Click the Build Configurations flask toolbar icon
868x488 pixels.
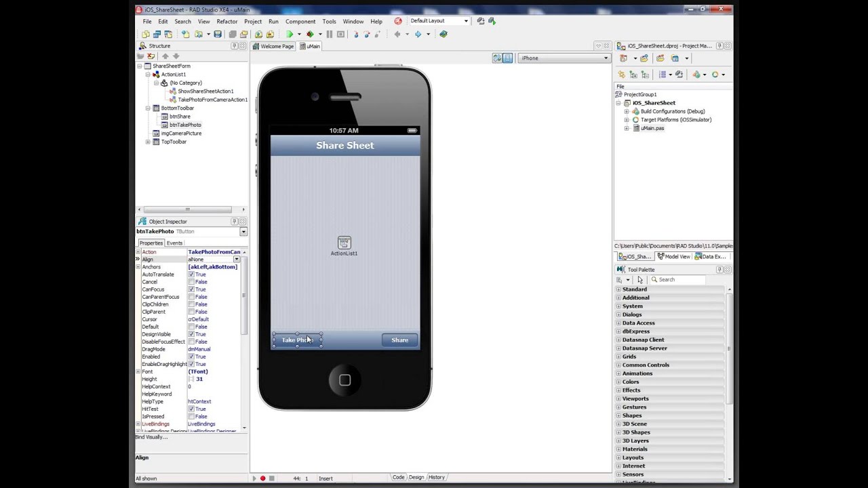coord(696,75)
